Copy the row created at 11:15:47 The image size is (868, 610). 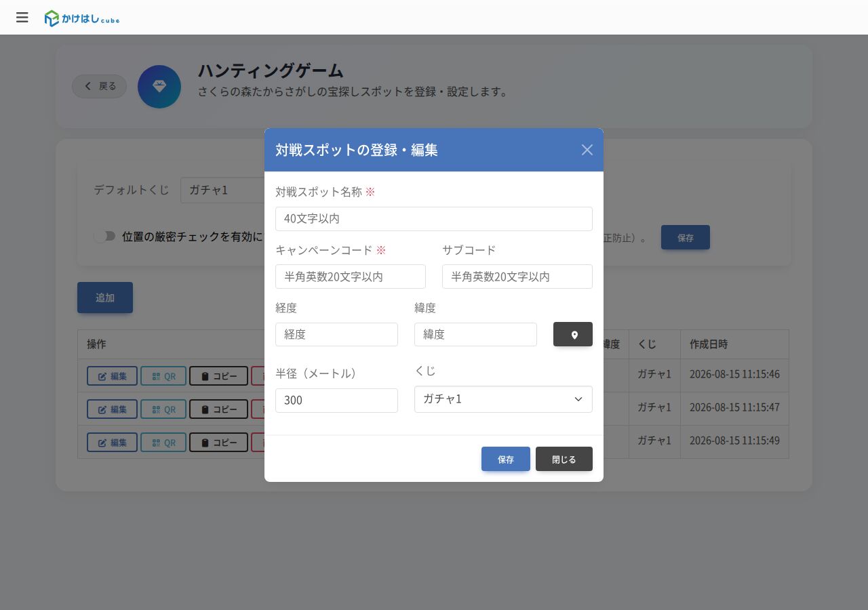tap(218, 409)
